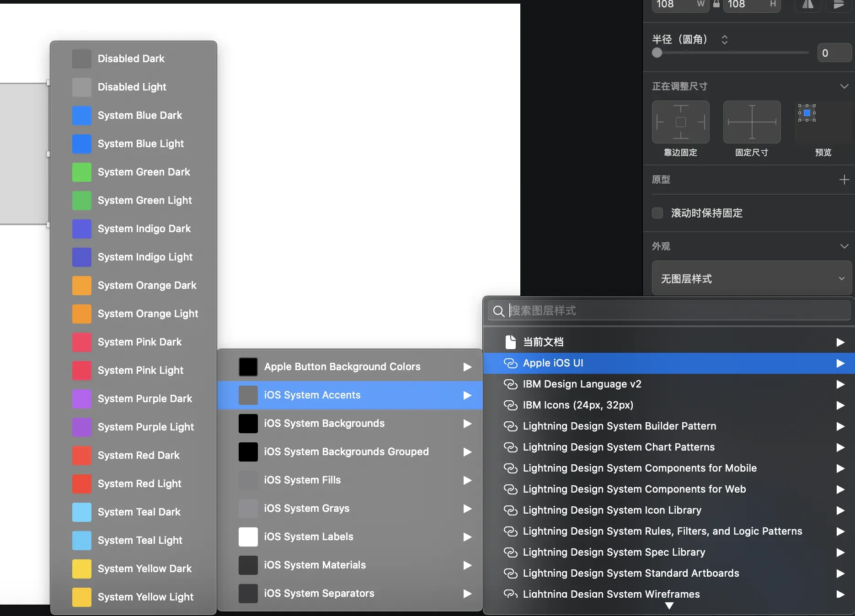Click Builder Pattern library link icon
This screenshot has width=855, height=616.
pos(510,426)
